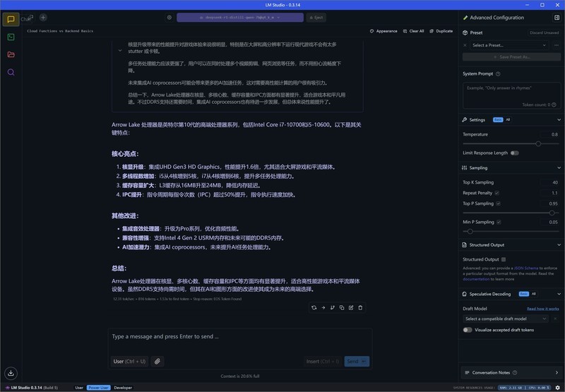The width and height of the screenshot is (565, 392).
Task: Click the Insert button
Action: 323,361
